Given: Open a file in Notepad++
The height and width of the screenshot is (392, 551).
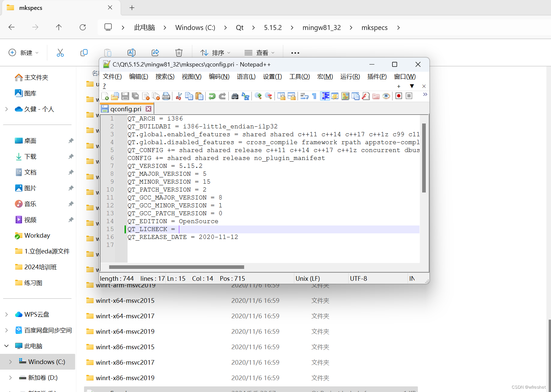Looking at the screenshot, I should click(115, 96).
